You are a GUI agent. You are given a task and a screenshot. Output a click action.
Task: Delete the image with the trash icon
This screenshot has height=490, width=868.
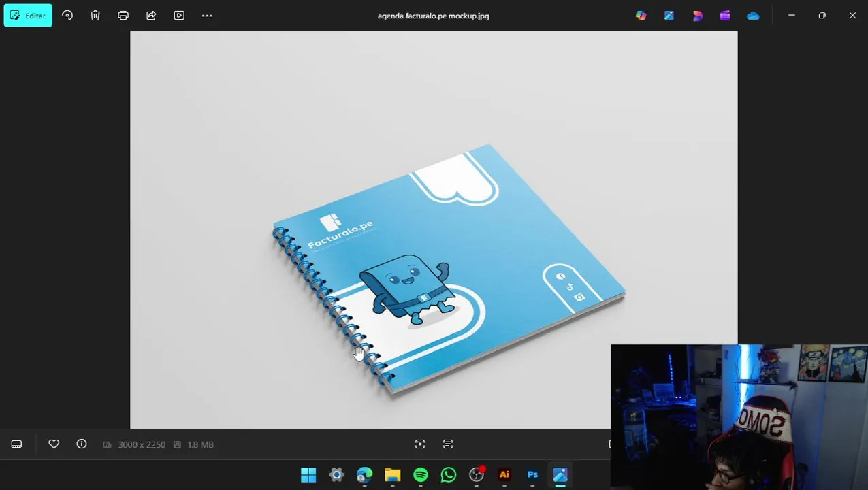[95, 16]
